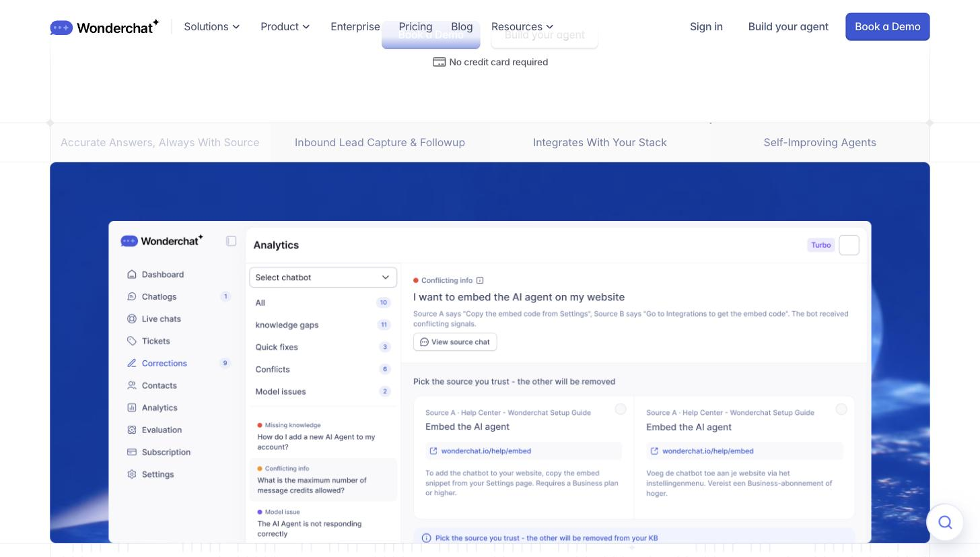980x557 pixels.
Task: Click the credit card icon near No credit card required
Action: point(440,62)
